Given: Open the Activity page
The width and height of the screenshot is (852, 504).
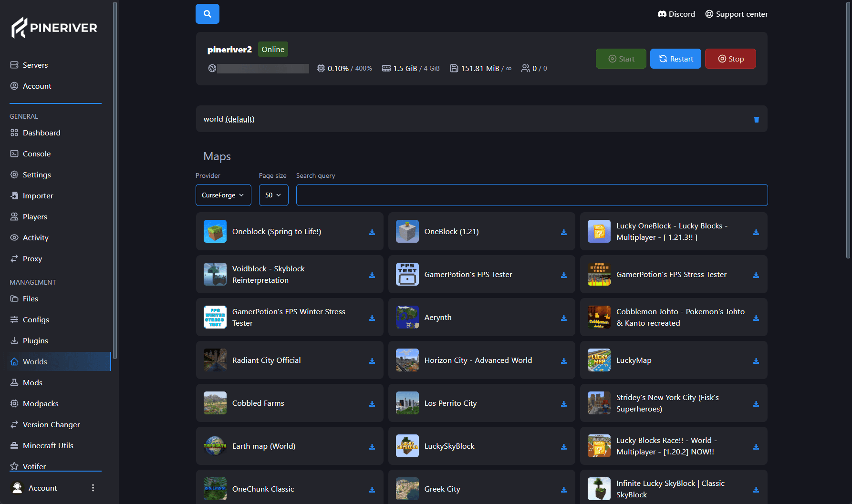Looking at the screenshot, I should click(29, 237).
